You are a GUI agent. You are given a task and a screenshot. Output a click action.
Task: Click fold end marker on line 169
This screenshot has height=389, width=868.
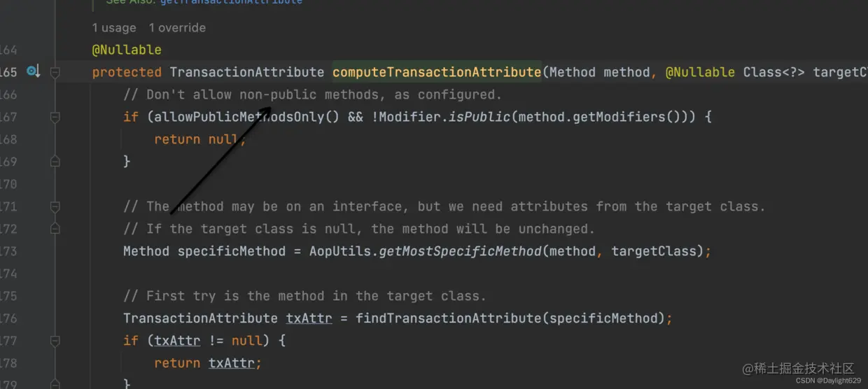coord(55,162)
